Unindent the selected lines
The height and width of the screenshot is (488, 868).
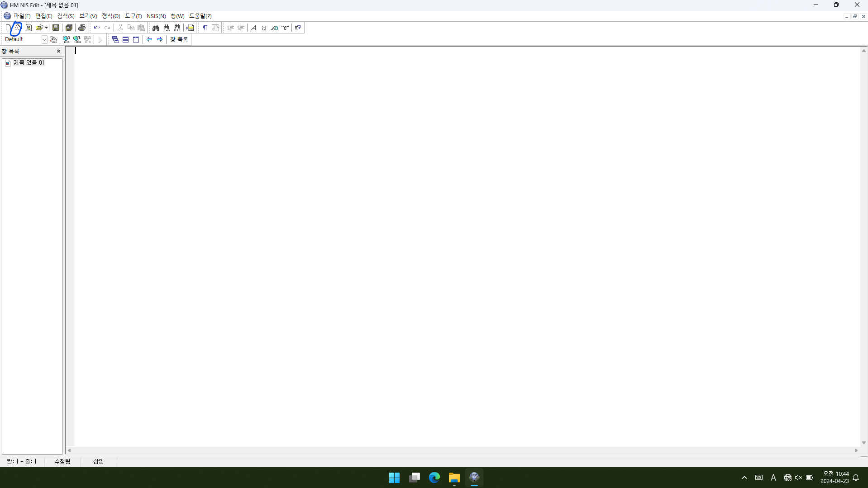point(241,28)
